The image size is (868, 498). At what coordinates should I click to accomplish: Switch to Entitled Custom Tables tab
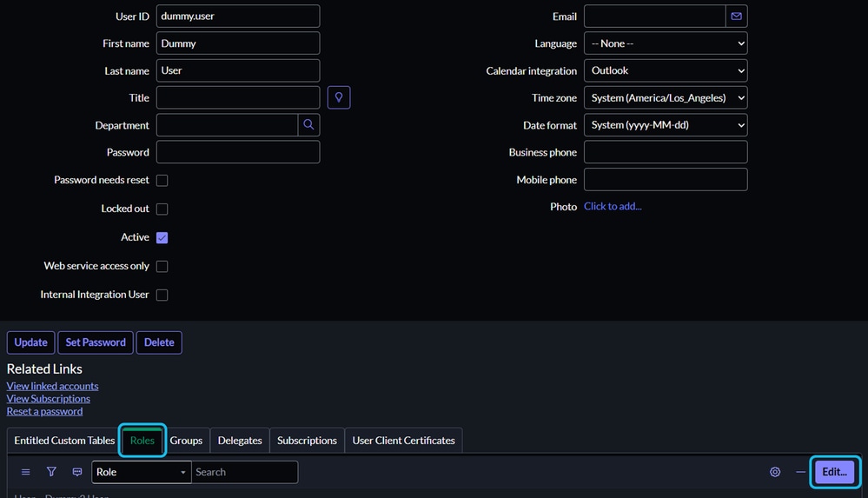64,441
